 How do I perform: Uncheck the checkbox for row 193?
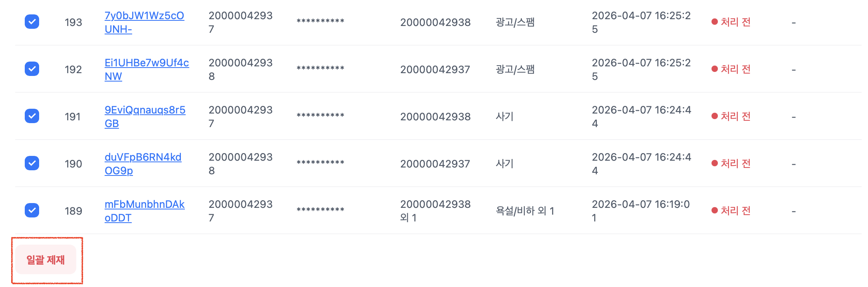(32, 22)
